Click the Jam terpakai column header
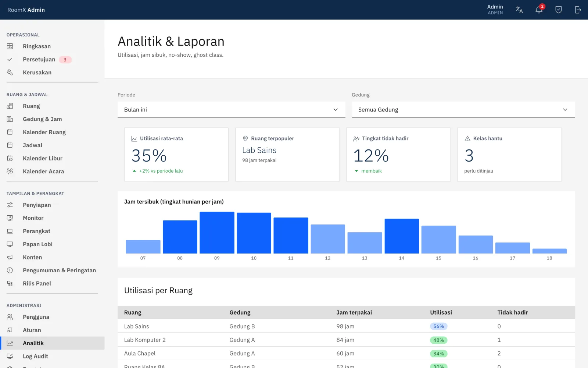Image resolution: width=588 pixels, height=368 pixels. click(354, 312)
